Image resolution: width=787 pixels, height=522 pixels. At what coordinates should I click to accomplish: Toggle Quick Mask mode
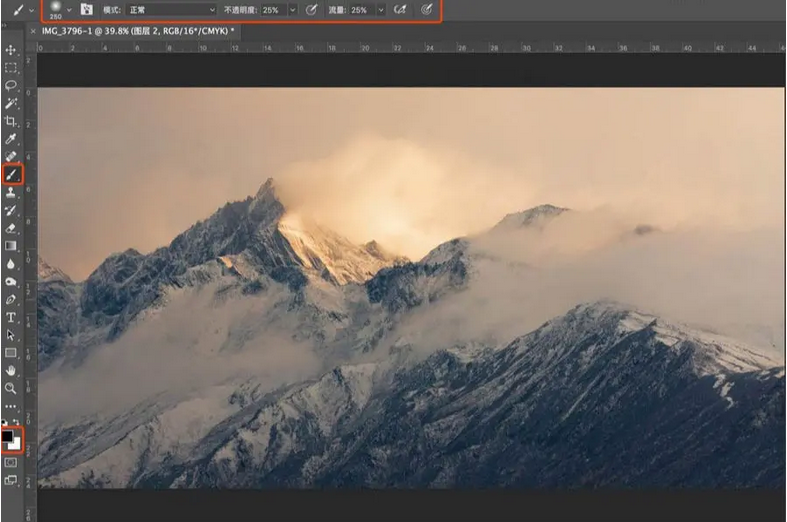coord(11,462)
